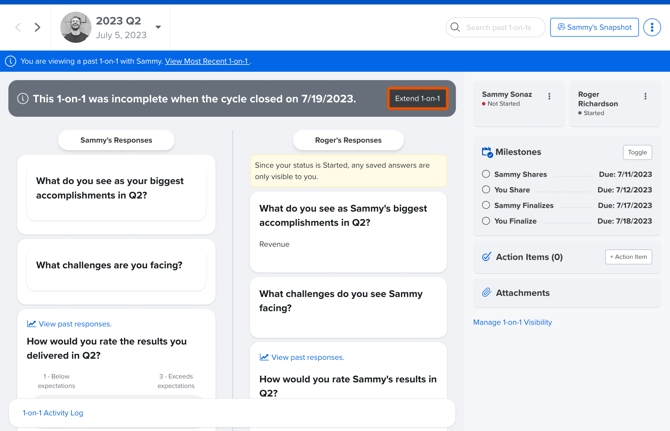Open the top-right three-dot options menu
Image resolution: width=670 pixels, height=431 pixels.
click(x=652, y=28)
